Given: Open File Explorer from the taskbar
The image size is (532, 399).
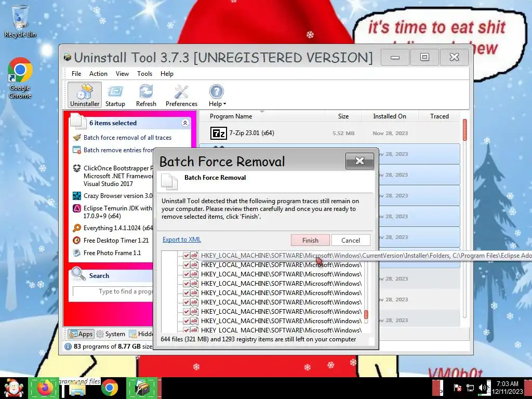Looking at the screenshot, I should [77, 390].
